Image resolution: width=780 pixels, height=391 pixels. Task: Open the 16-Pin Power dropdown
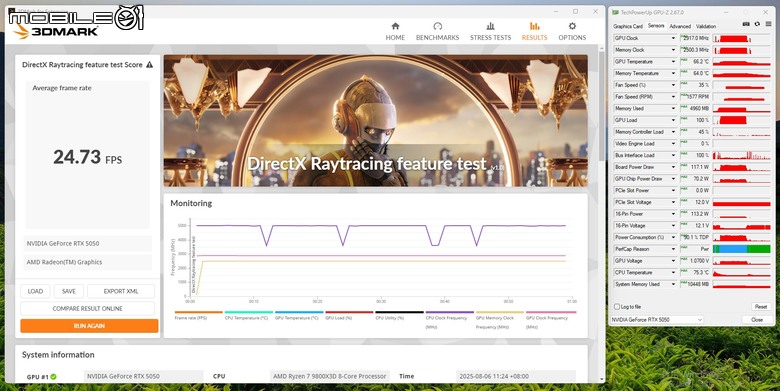click(x=674, y=214)
